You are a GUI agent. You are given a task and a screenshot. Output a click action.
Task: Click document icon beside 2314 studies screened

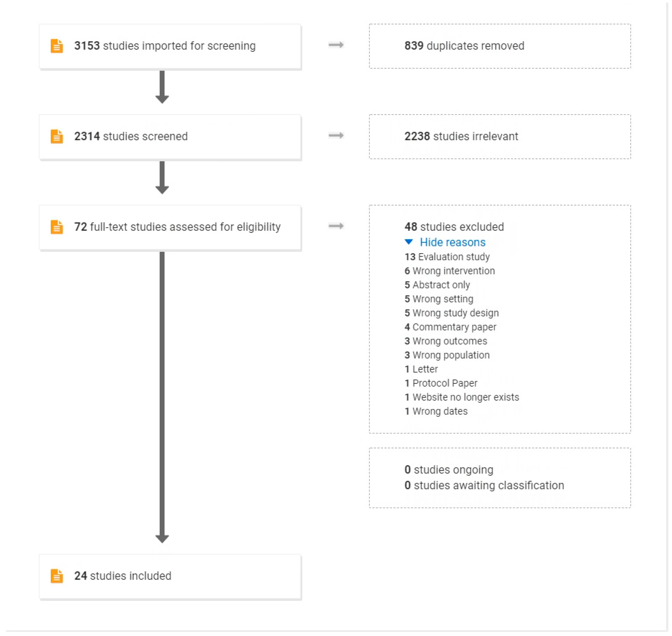pyautogui.click(x=57, y=137)
